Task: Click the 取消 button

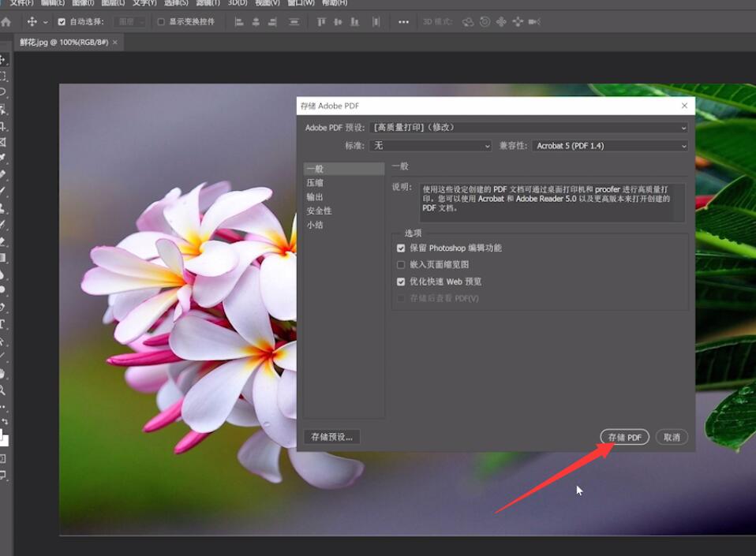Action: [x=672, y=437]
